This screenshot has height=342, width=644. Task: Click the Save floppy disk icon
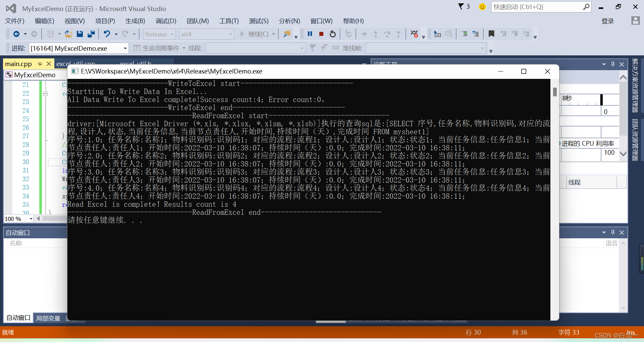80,34
